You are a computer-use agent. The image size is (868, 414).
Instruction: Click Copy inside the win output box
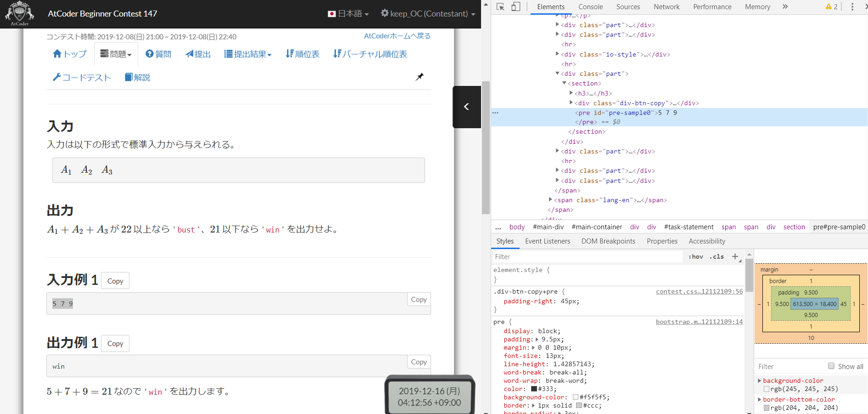pyautogui.click(x=419, y=362)
